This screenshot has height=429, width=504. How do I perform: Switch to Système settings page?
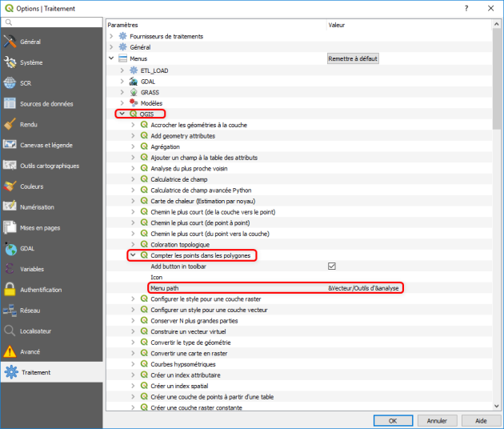click(51, 62)
